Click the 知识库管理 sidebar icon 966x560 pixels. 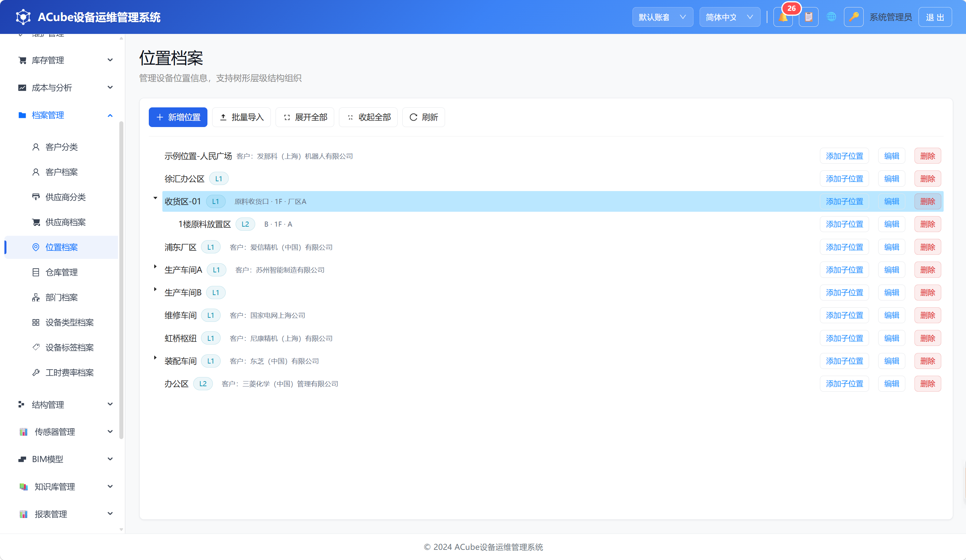click(23, 487)
